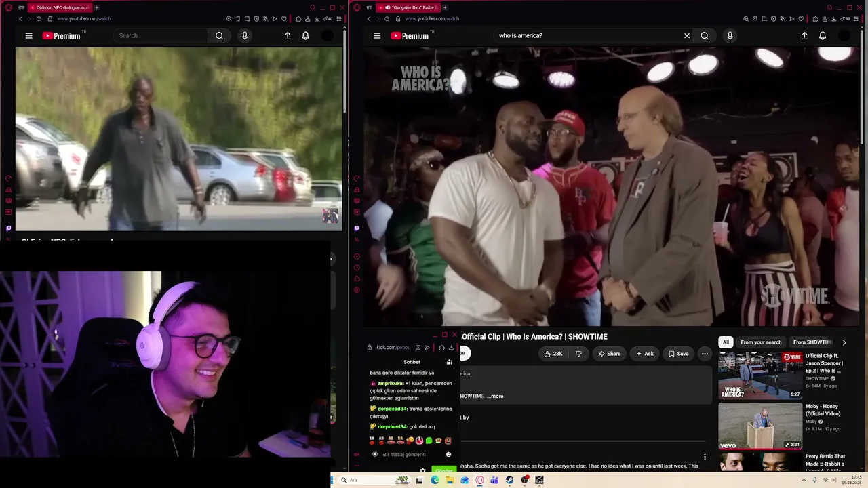The image size is (868, 488).
Task: Open Opera GX from the taskbar
Action: click(479, 480)
